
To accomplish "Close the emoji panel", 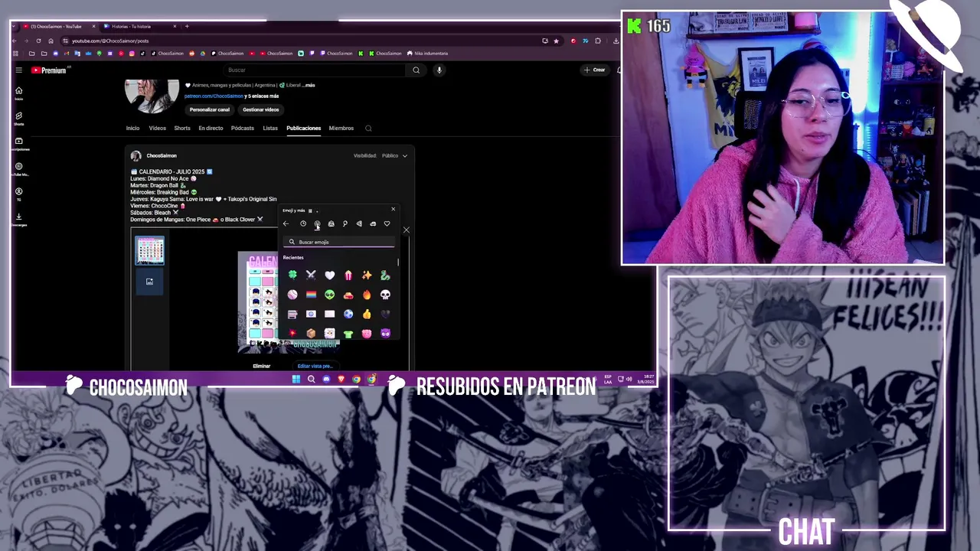I will pyautogui.click(x=394, y=209).
